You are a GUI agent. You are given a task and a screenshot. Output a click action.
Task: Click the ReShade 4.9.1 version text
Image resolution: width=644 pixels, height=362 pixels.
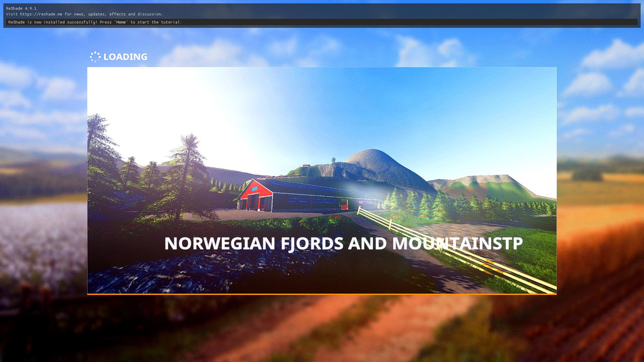[x=21, y=9]
